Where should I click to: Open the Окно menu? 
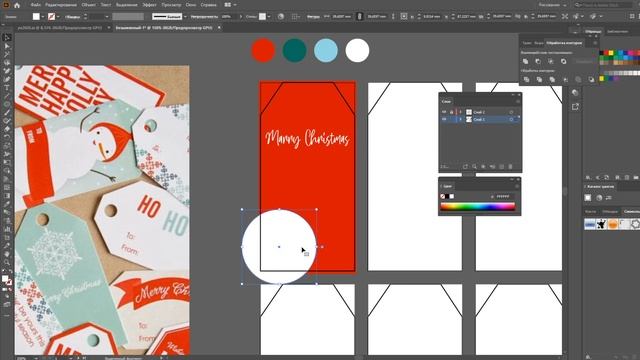click(191, 5)
